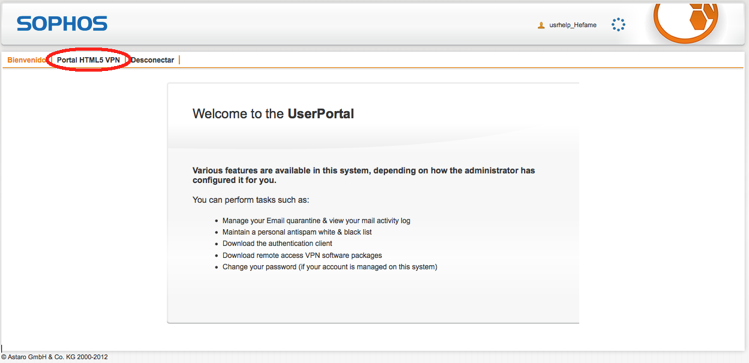
Task: Click the Welcome to the UserPortal heading
Action: point(273,114)
